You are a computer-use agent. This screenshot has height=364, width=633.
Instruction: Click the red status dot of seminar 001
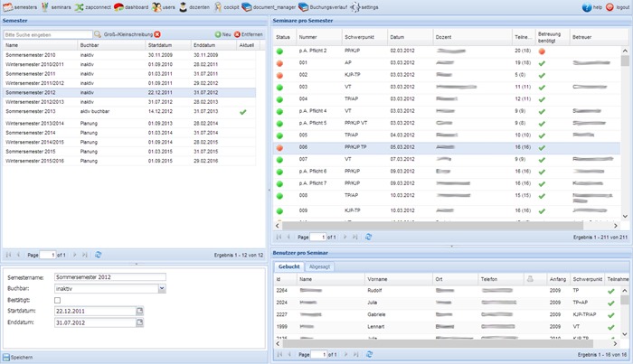279,63
